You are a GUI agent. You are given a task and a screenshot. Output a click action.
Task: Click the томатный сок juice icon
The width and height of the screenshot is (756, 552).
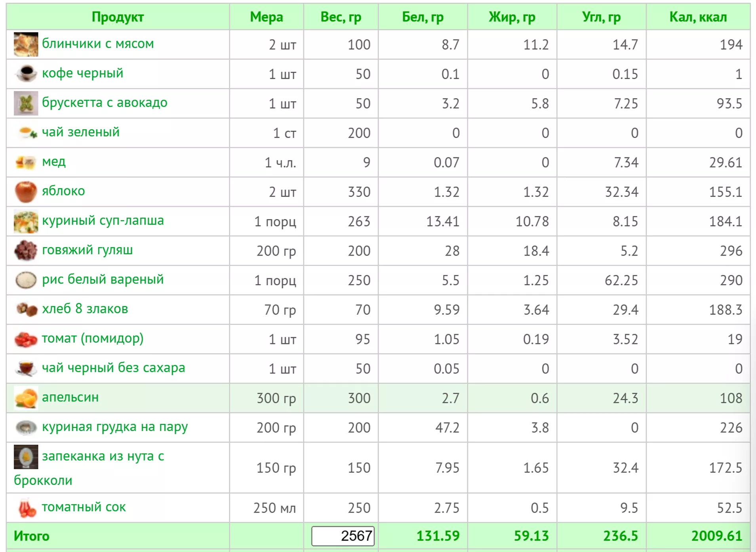[26, 508]
